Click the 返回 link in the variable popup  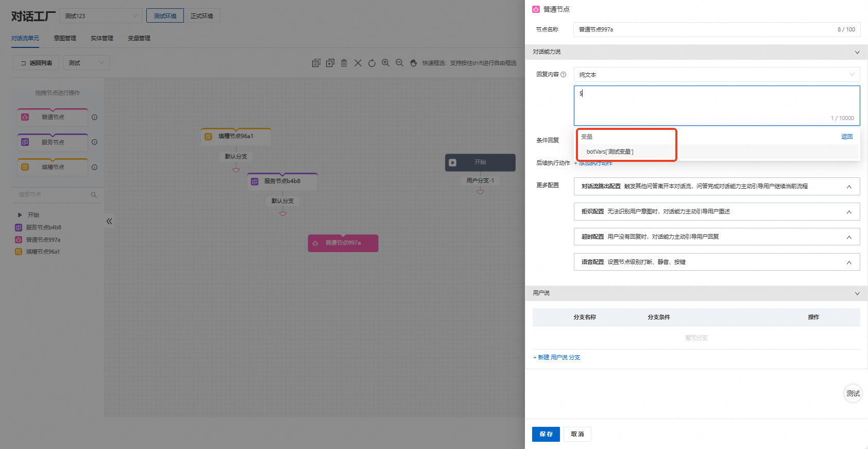[x=847, y=137]
